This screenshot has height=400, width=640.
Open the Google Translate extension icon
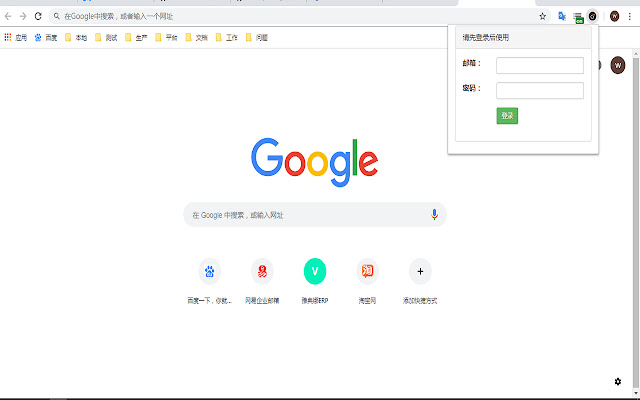pyautogui.click(x=562, y=16)
